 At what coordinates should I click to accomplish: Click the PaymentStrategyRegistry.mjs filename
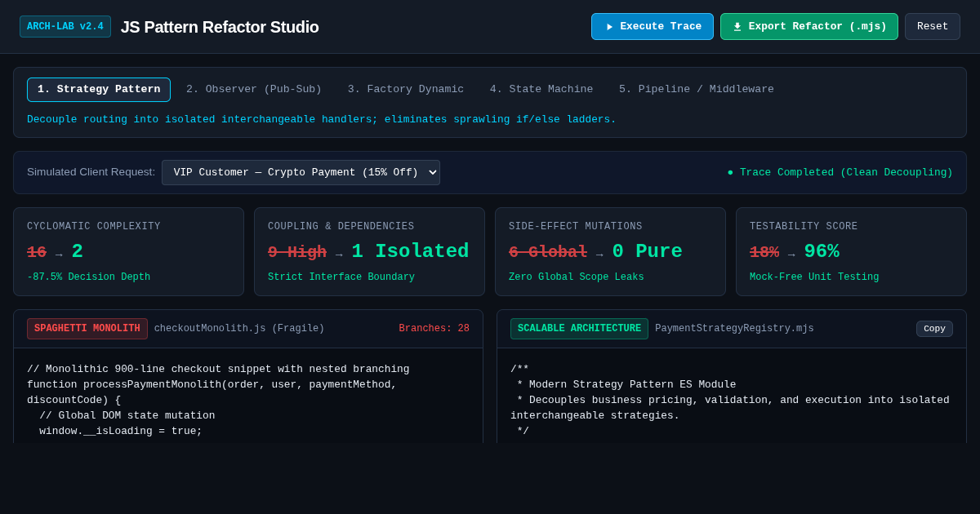(x=734, y=329)
